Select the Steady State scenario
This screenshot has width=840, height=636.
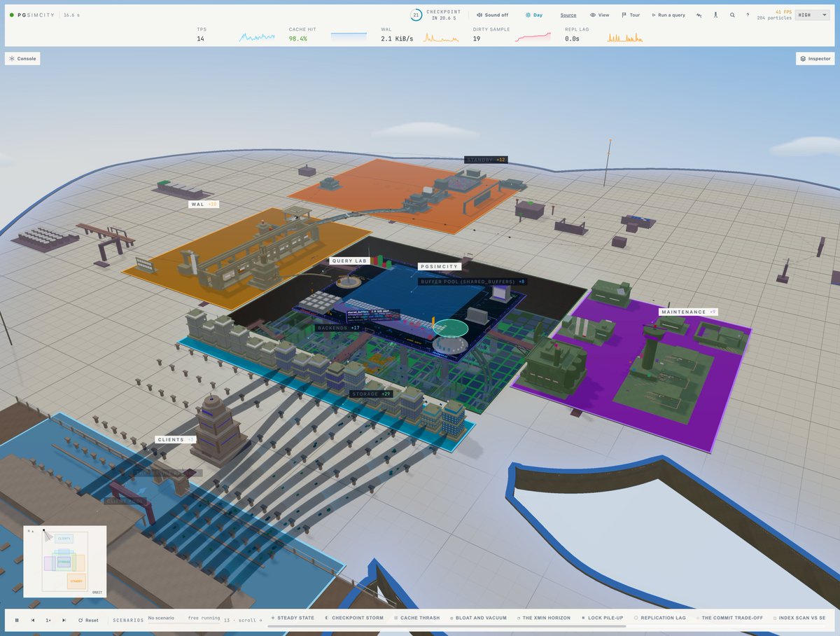click(293, 618)
